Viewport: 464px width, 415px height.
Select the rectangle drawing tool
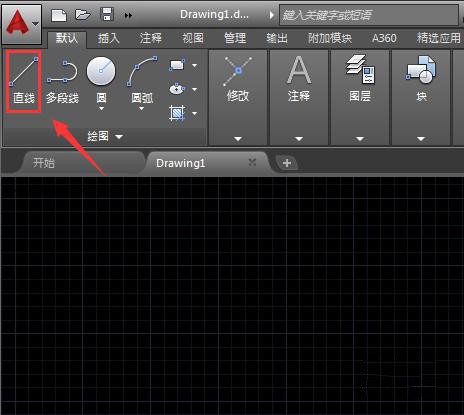pos(177,65)
